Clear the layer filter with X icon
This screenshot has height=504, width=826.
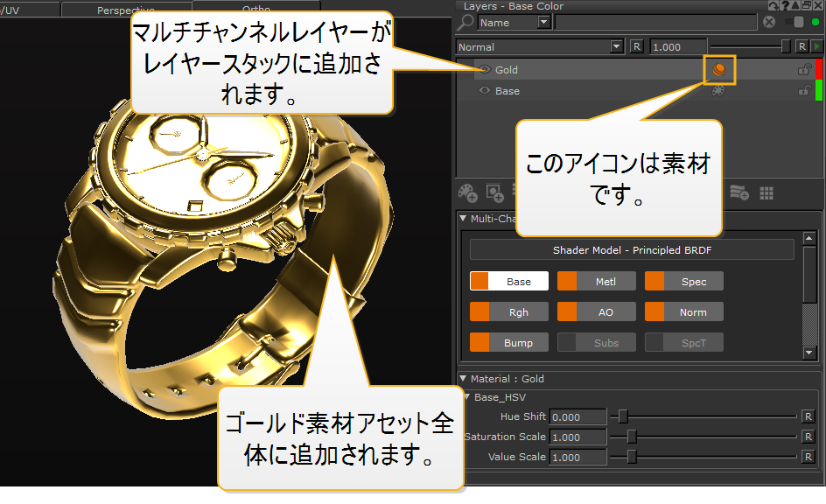click(x=769, y=23)
